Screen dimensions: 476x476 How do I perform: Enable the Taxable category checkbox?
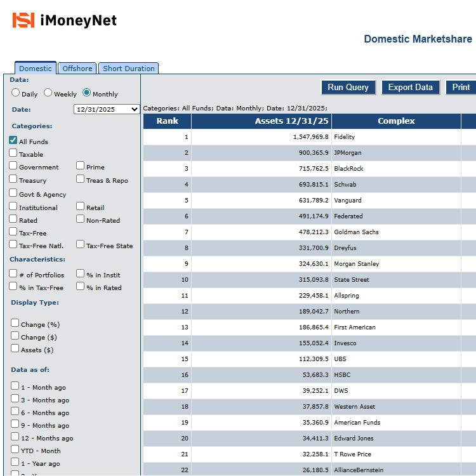pos(13,153)
